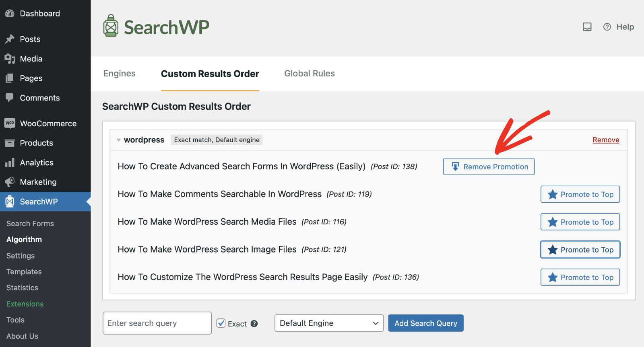The height and width of the screenshot is (347, 644).
Task: Click the WooCommerce woo icon
Action: (10, 123)
